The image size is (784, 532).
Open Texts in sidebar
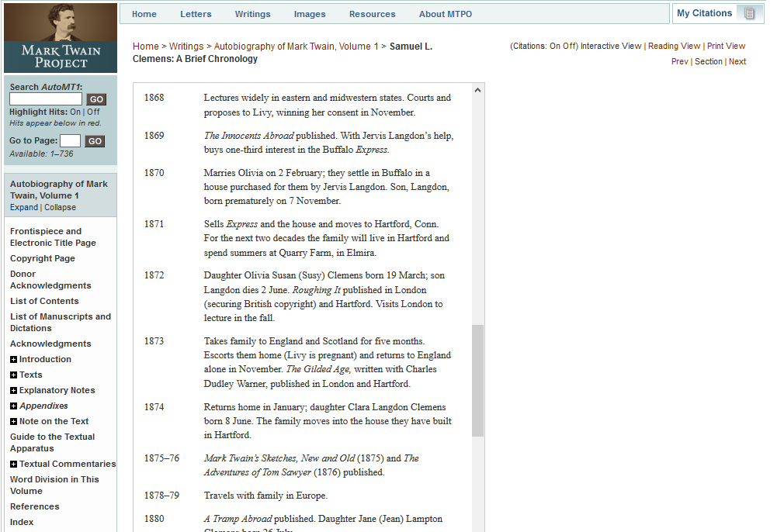coord(30,375)
